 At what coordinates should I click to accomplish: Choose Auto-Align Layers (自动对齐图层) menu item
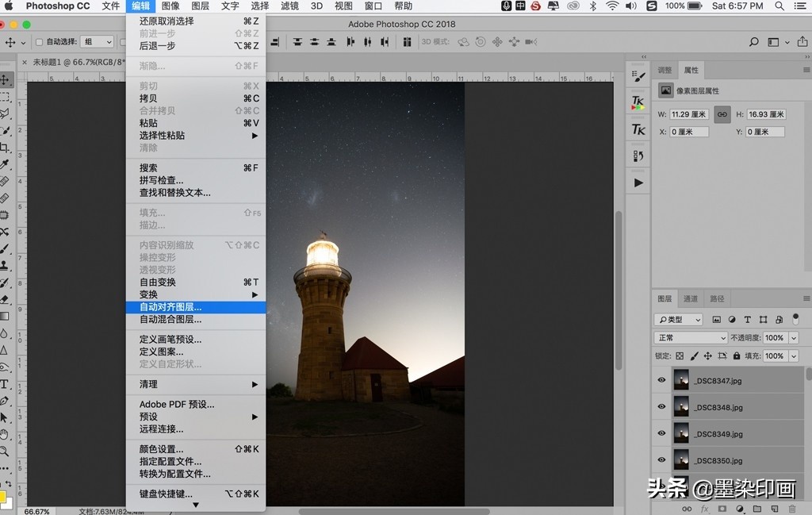click(x=170, y=307)
